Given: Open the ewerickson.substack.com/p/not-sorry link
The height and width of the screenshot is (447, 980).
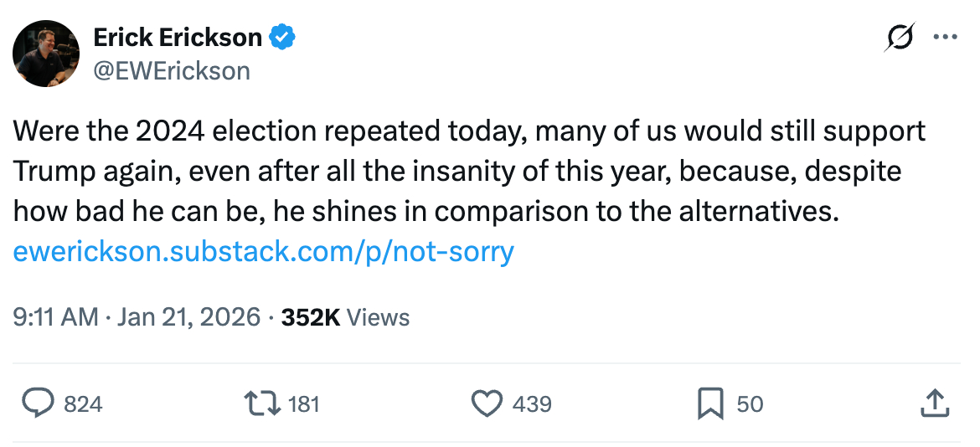Looking at the screenshot, I should pos(263,251).
